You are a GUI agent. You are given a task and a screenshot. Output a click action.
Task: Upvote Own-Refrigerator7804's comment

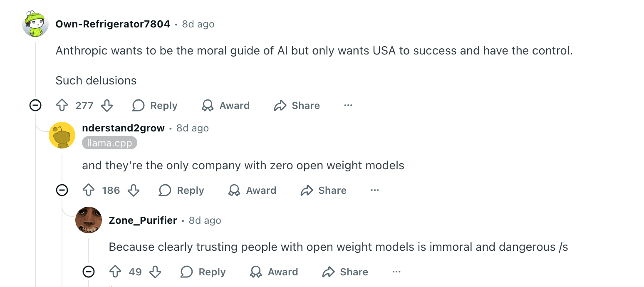coord(61,105)
